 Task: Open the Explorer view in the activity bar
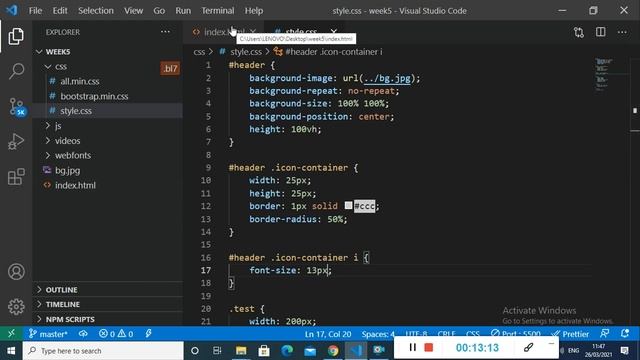tap(16, 36)
